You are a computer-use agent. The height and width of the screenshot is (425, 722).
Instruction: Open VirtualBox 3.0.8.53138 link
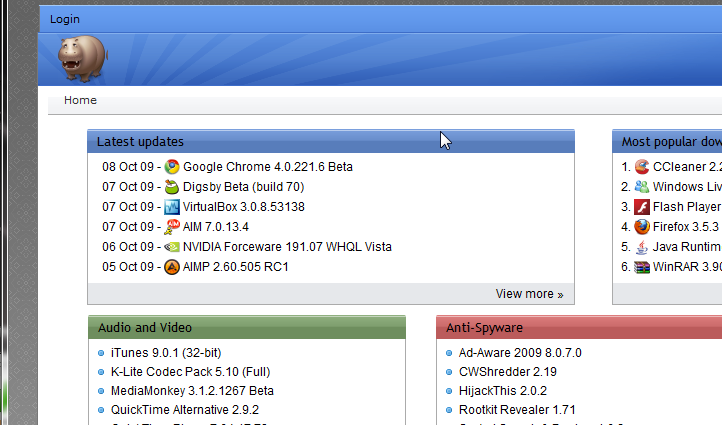(x=244, y=207)
